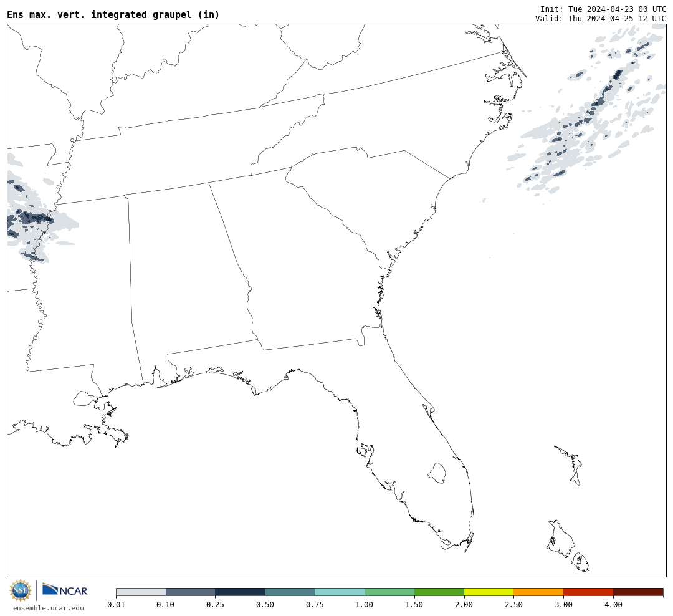This screenshot has height=616, width=673.
Task: Open the ensemble.ucar.edu link text
Action: coord(49,608)
